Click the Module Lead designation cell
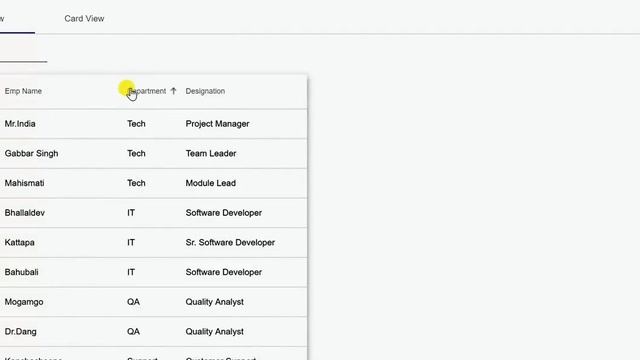The height and width of the screenshot is (360, 640). coord(211,183)
